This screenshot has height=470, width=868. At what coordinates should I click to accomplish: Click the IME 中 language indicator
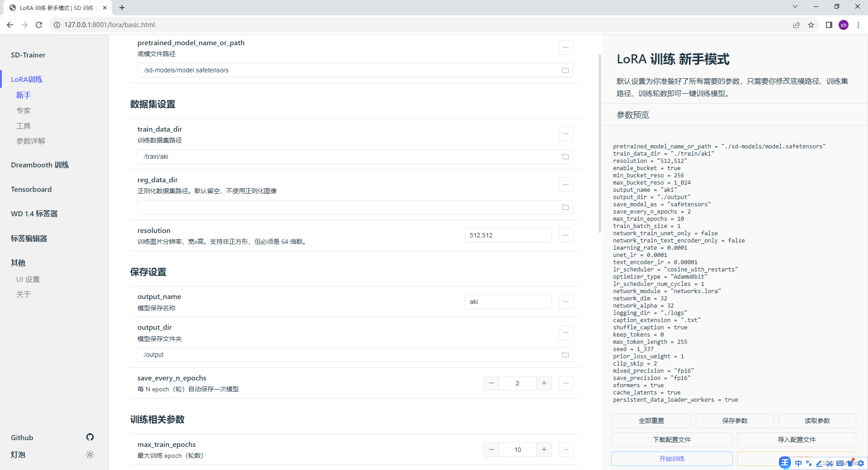pos(798,463)
